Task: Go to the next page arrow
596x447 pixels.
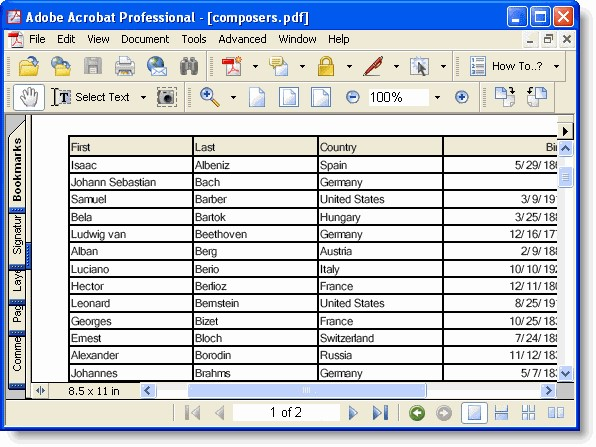Action: 353,413
